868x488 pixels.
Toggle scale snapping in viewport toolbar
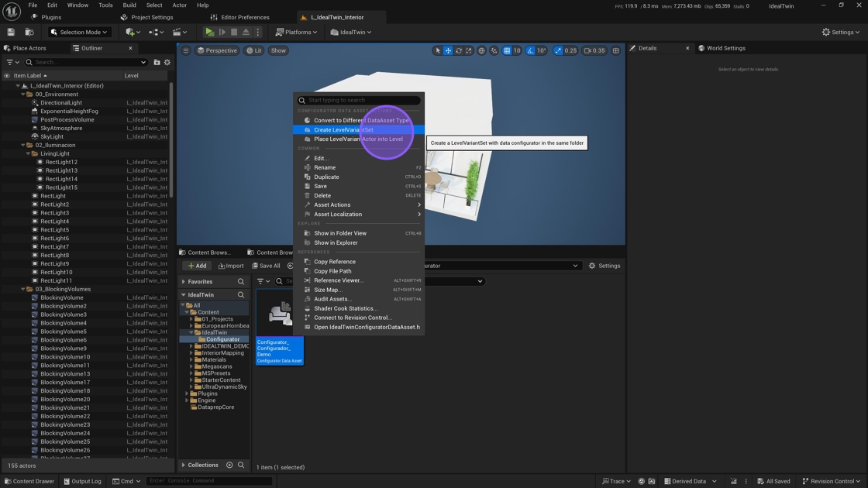coord(558,50)
